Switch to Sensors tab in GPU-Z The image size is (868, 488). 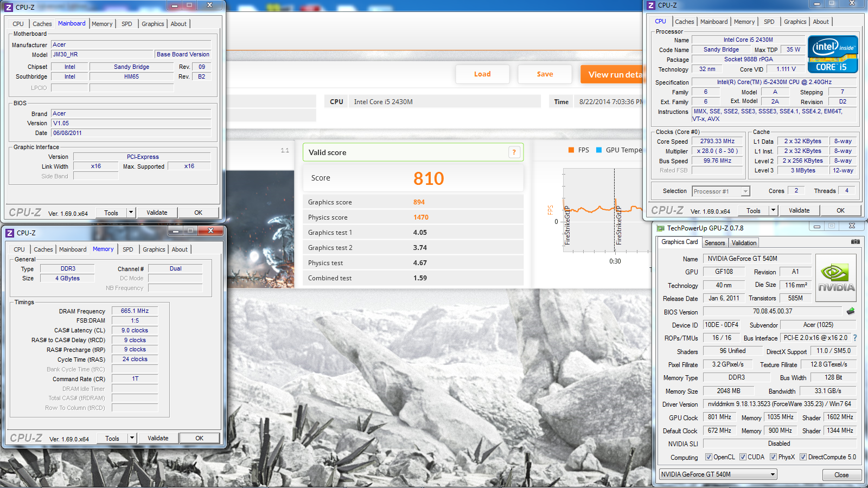(714, 243)
